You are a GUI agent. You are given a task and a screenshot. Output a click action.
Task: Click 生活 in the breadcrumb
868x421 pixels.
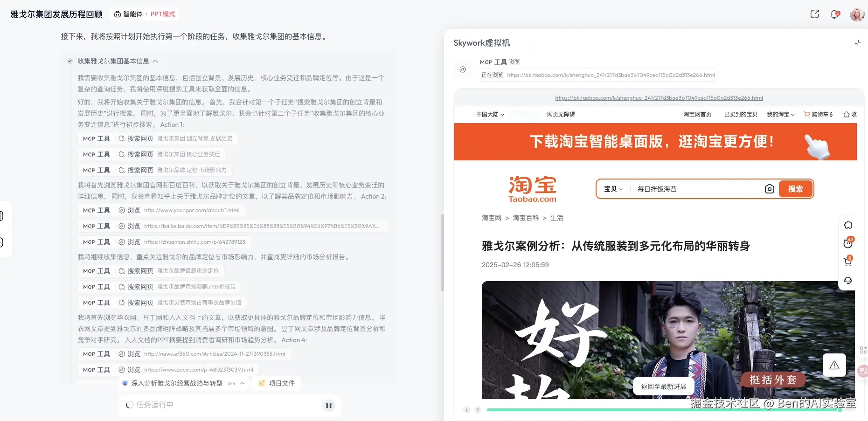557,218
